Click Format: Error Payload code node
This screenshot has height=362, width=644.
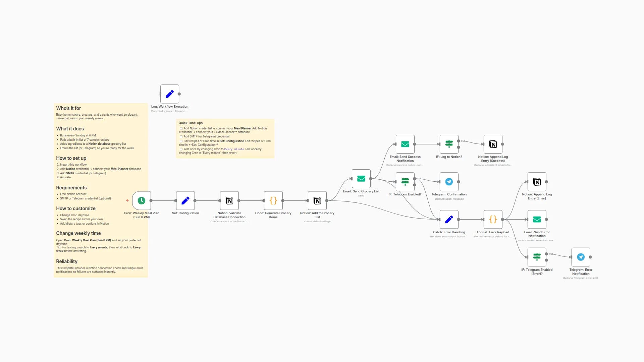493,219
